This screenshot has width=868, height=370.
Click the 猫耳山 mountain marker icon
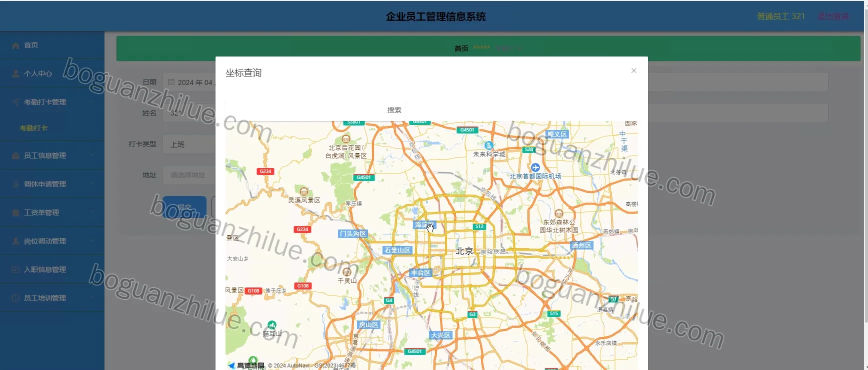272,325
